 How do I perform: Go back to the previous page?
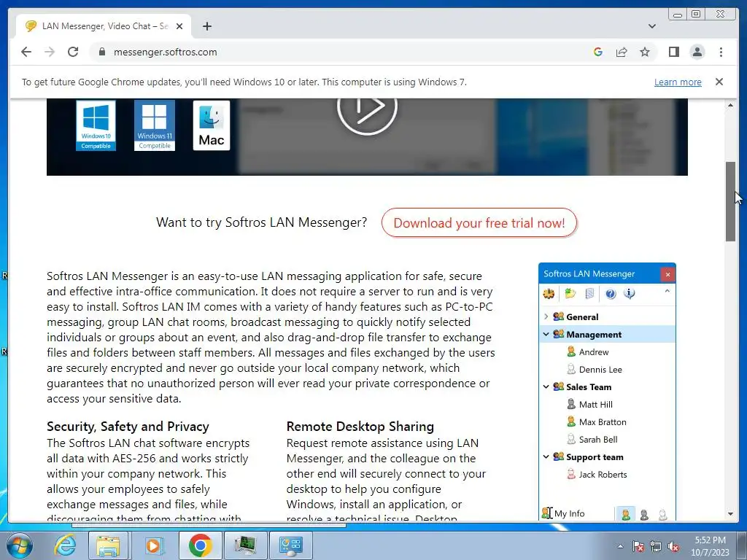(x=26, y=52)
